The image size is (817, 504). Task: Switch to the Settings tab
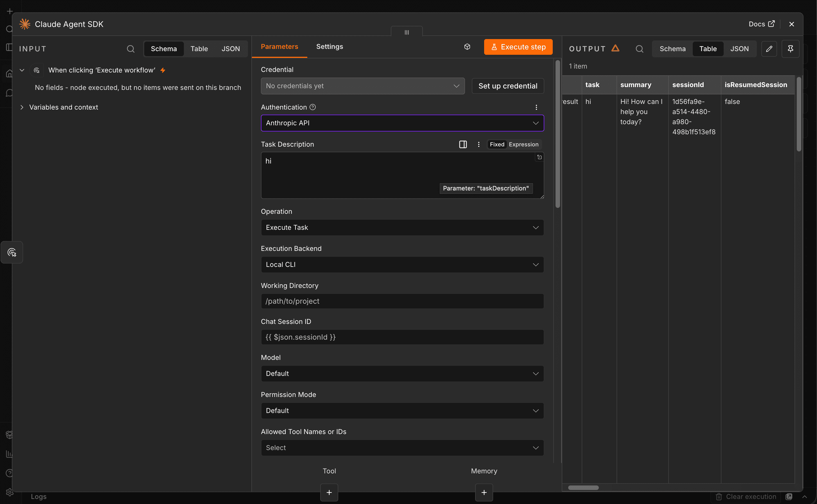[x=329, y=47]
